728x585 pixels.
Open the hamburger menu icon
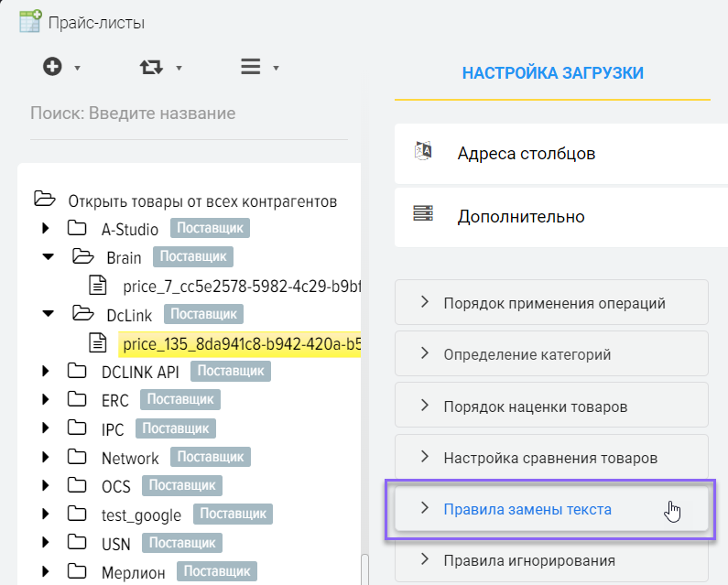pyautogui.click(x=250, y=67)
